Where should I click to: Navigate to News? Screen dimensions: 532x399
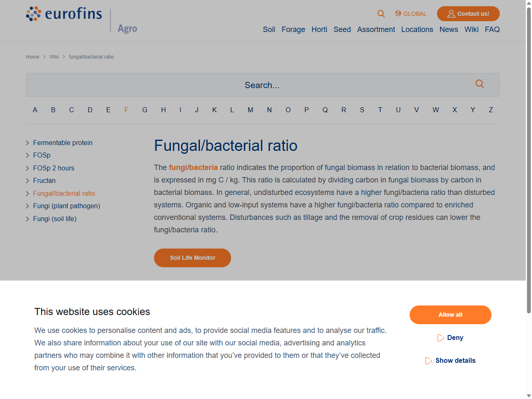449,30
